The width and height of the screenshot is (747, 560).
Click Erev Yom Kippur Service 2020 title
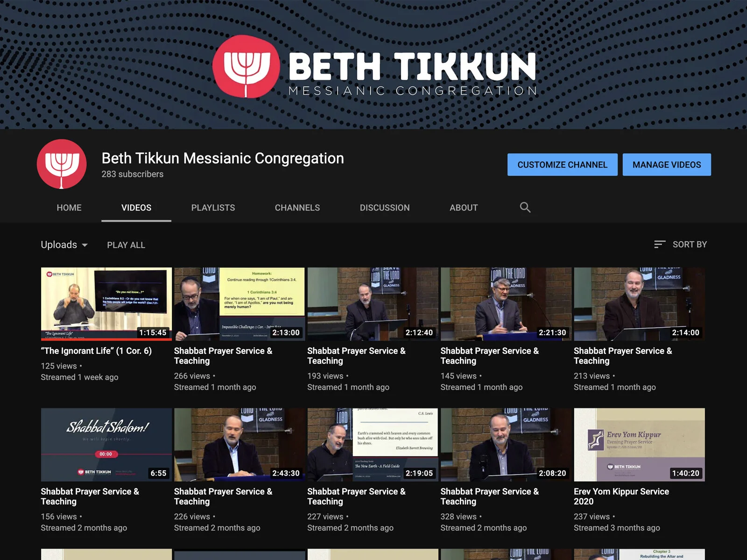point(621,497)
